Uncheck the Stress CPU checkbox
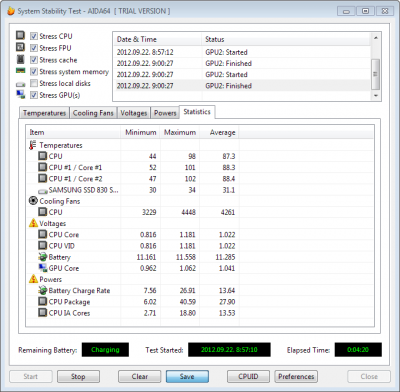The image size is (400, 392). 34,36
